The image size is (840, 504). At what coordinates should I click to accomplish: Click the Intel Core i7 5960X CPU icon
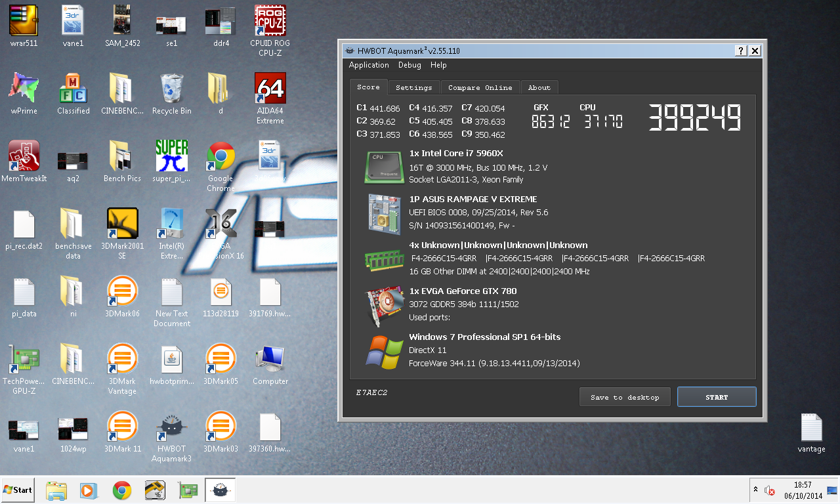385,167
